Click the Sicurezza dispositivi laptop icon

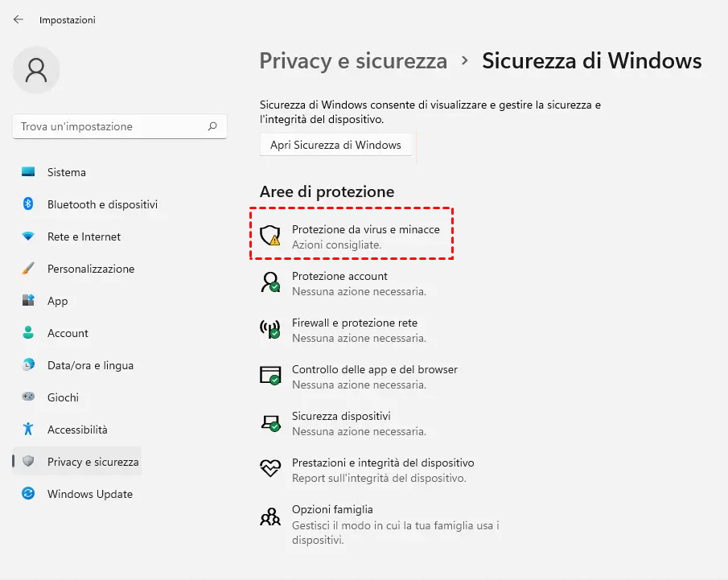pyautogui.click(x=269, y=422)
